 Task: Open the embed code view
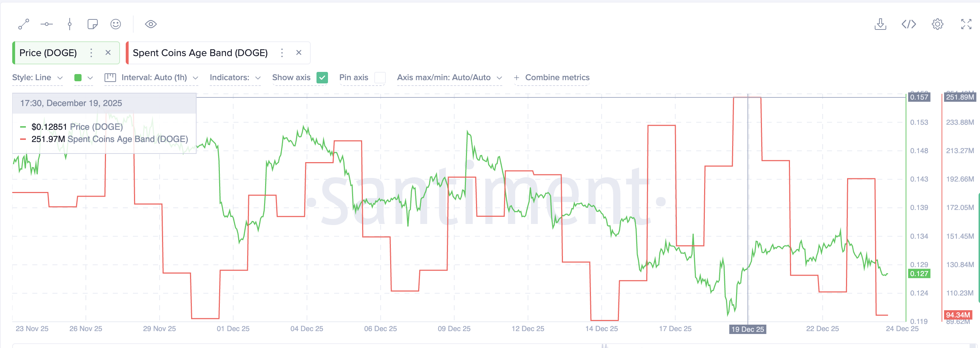(909, 24)
